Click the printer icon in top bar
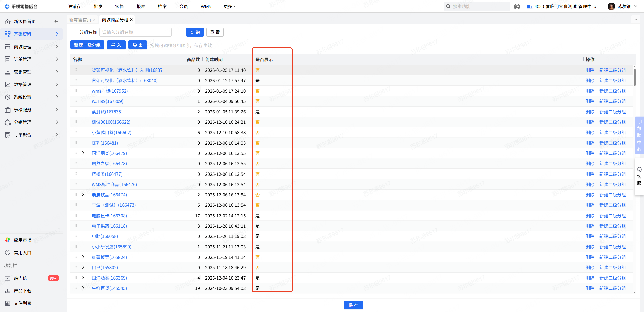 (517, 6)
